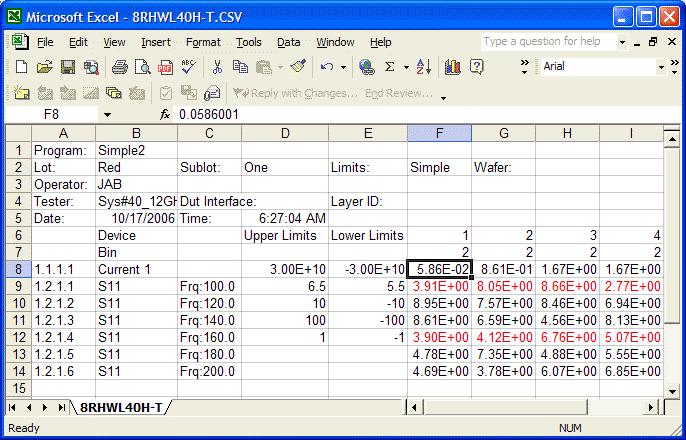
Task: Open the Undo history dropdown arrow
Action: click(343, 67)
